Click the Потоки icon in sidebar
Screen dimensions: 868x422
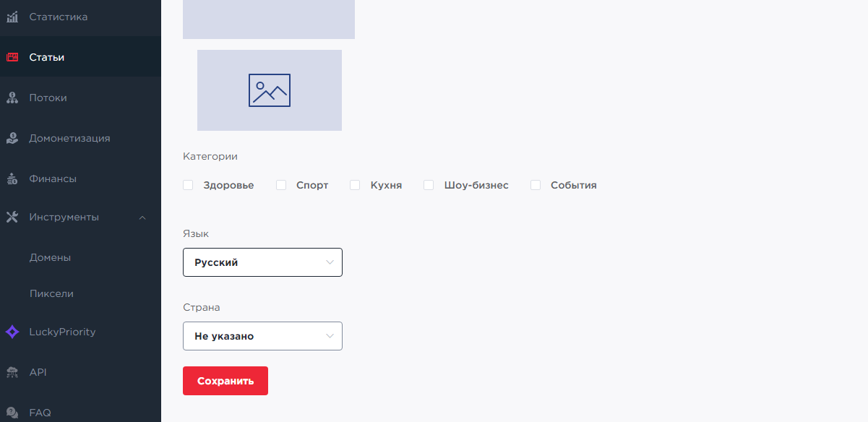pos(12,98)
